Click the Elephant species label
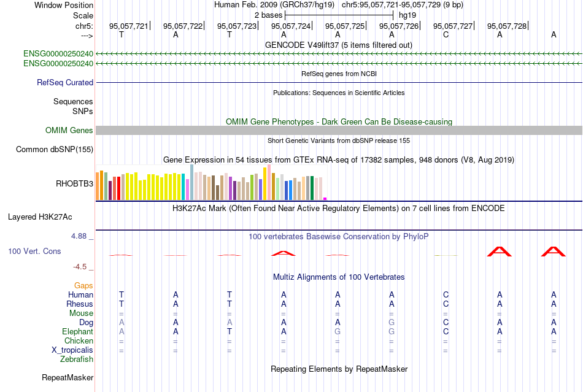This screenshot has width=583, height=392. (77, 331)
